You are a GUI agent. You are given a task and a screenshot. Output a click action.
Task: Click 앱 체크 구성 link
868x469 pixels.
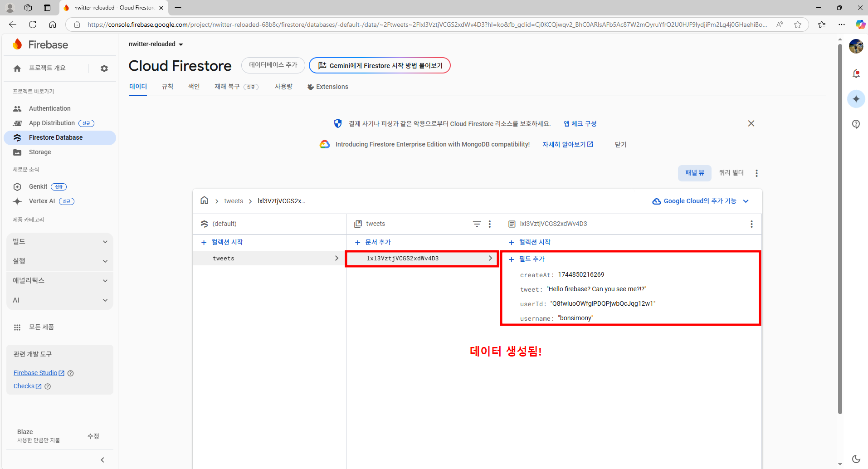(x=580, y=123)
